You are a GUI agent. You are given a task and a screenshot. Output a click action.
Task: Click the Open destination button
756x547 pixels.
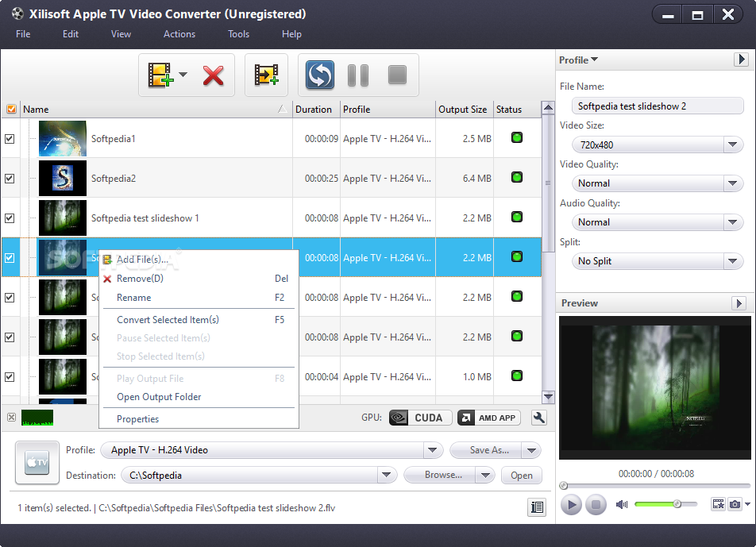coord(522,476)
